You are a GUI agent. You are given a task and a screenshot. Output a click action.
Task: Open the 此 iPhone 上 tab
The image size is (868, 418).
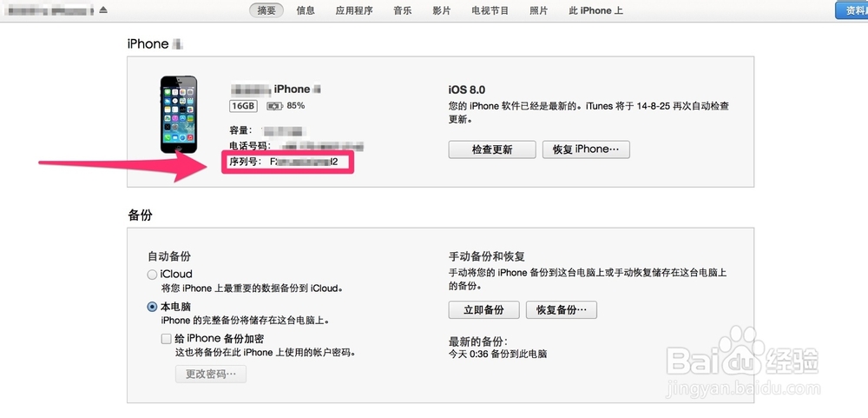click(595, 10)
